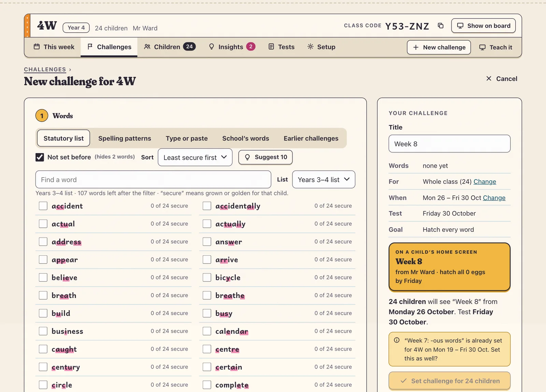Open the Insights tab
Image resolution: width=546 pixels, height=392 pixels.
click(232, 47)
